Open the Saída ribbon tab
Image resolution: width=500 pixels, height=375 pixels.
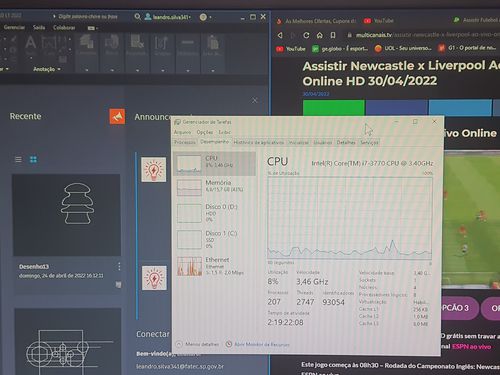pyautogui.click(x=39, y=27)
